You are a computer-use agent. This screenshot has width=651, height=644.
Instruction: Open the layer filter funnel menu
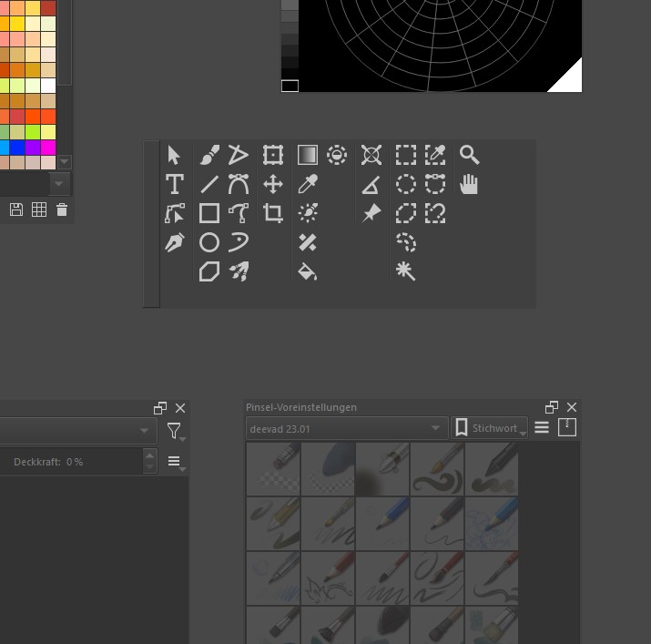pyautogui.click(x=175, y=431)
